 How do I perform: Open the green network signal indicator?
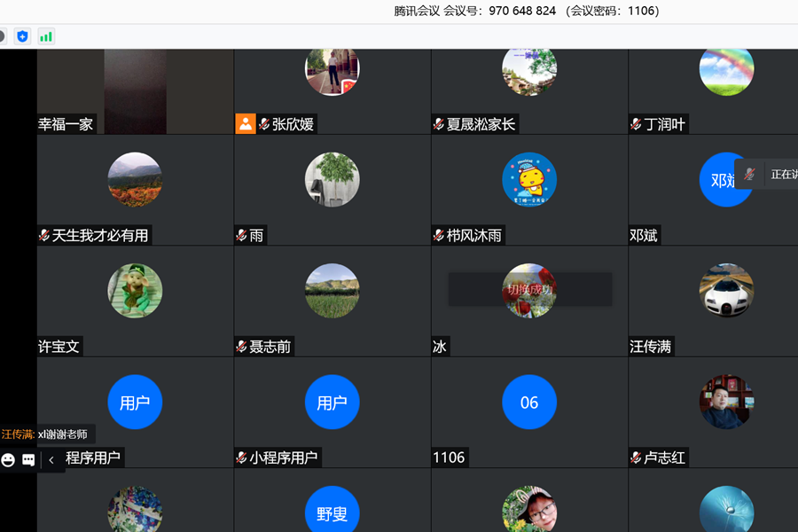click(x=46, y=36)
